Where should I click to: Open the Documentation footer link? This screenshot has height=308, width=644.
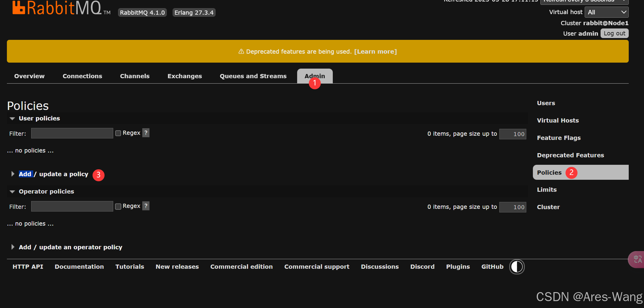click(x=79, y=267)
